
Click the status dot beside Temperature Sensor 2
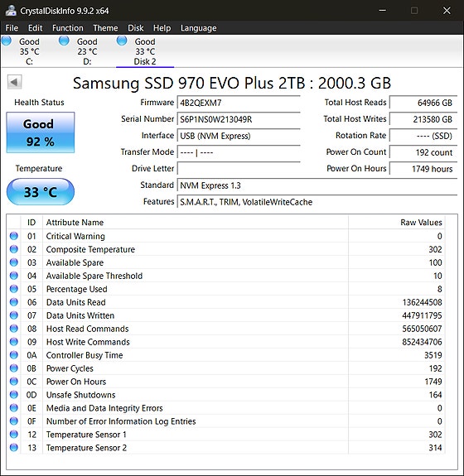tap(14, 447)
